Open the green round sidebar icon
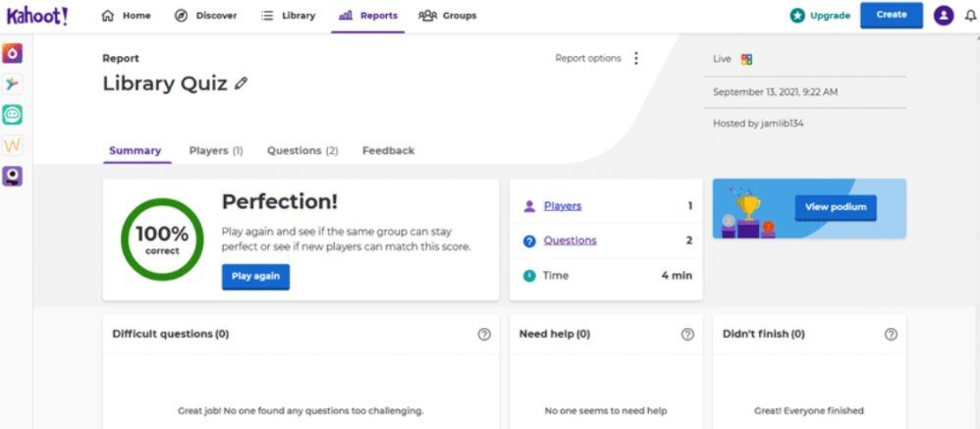This screenshot has width=980, height=429. [13, 115]
